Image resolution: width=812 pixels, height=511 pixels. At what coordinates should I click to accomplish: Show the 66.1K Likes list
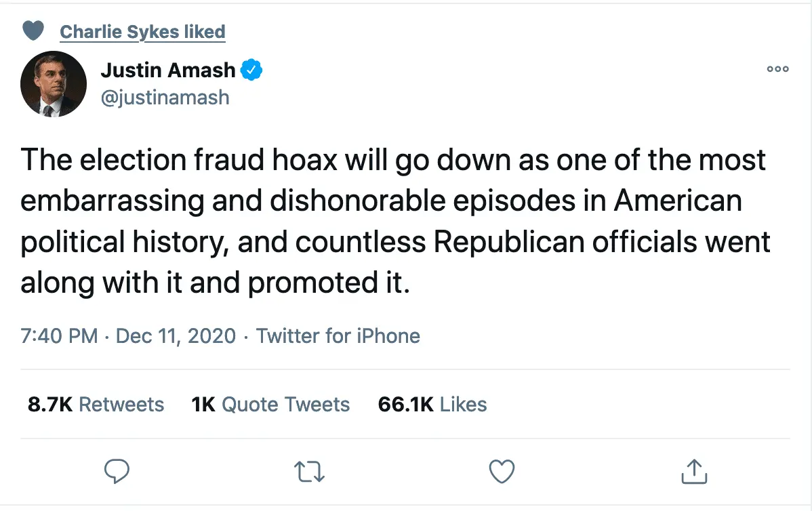(432, 405)
